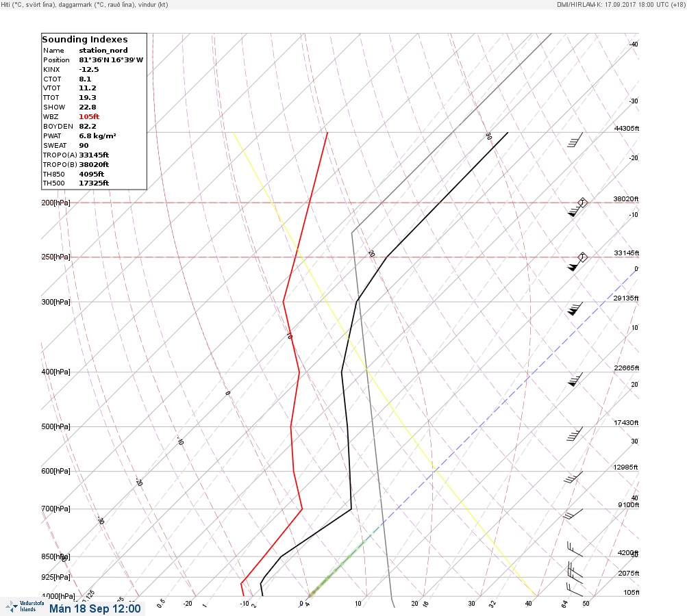Click the SWEAT value 90
This screenshot has height=616, width=687.
[84, 145]
